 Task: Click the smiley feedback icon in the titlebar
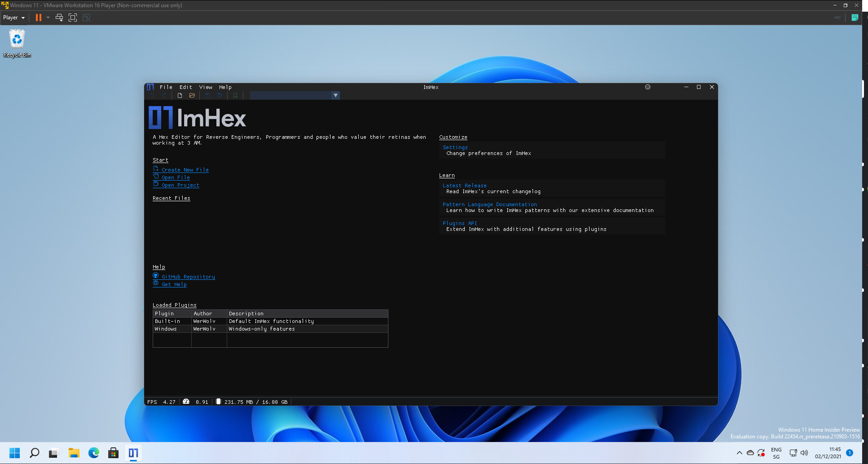(x=648, y=87)
